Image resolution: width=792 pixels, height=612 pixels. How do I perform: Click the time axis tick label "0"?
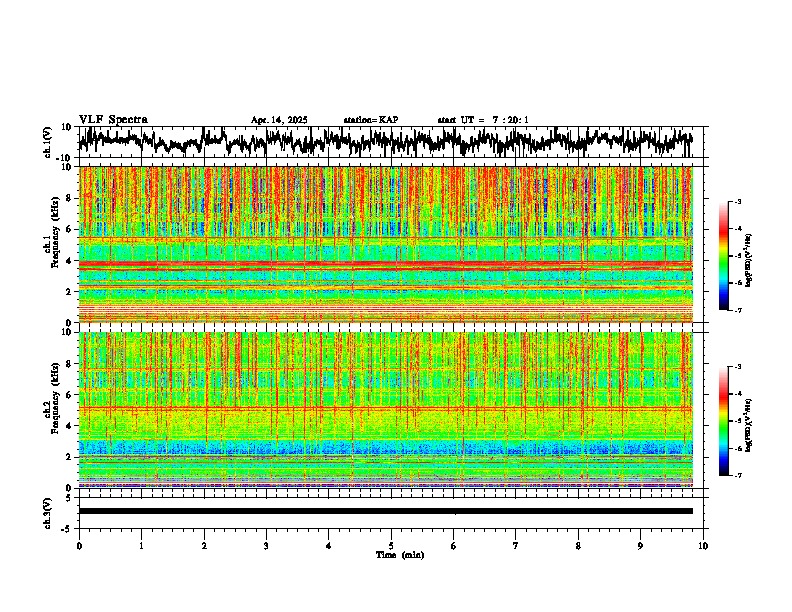(79, 546)
